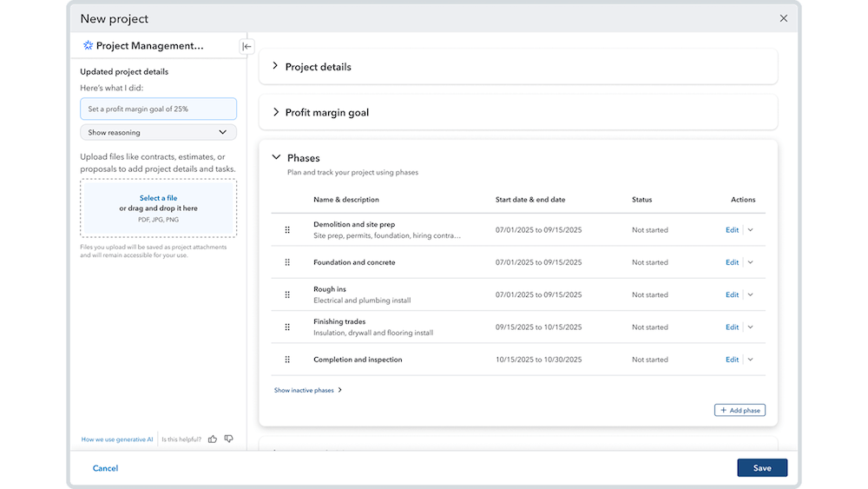
Task: Click the '09/15/2025 to 10/15/2025' date range
Action: tap(539, 327)
